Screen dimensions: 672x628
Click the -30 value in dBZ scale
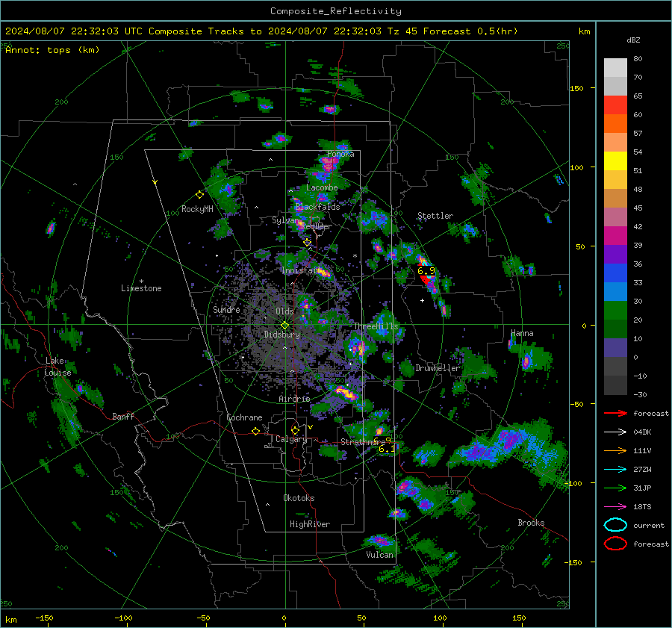640,395
